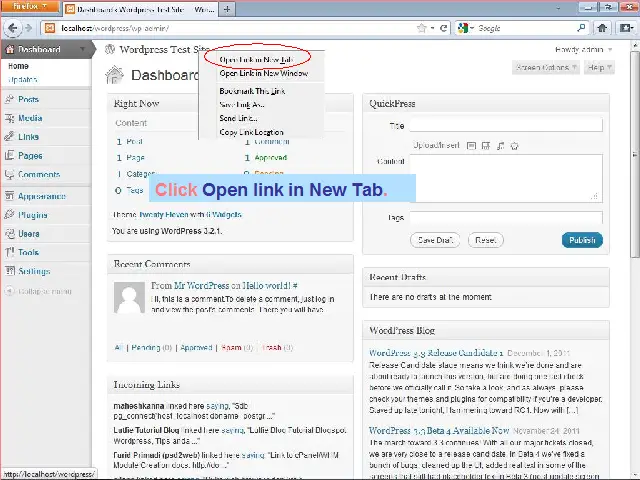Click the QuickPress Title input field

point(505,125)
